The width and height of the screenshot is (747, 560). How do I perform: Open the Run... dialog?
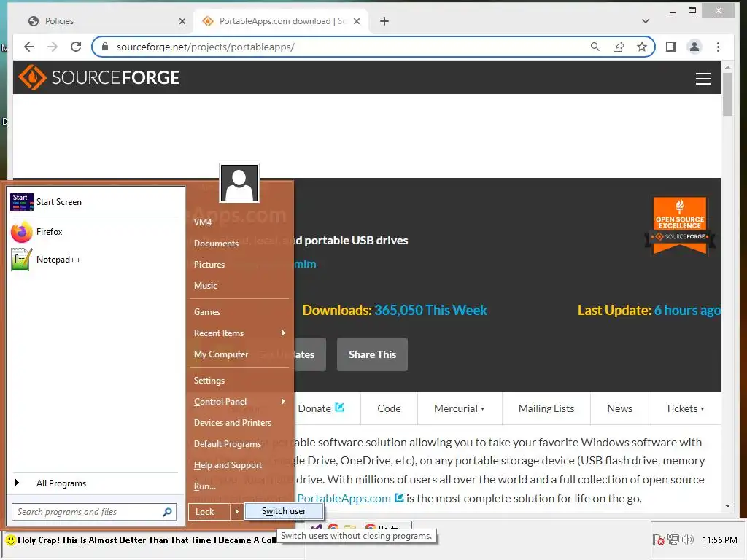coord(205,486)
